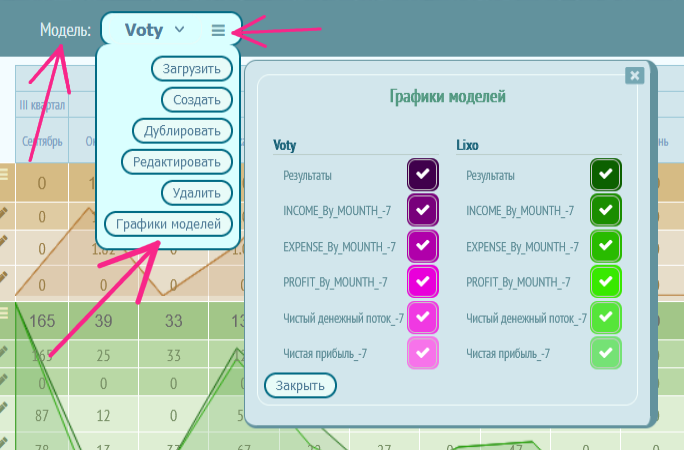This screenshot has height=450, width=684.
Task: Click the pencil icon on the green 163 row
Action: (4, 352)
